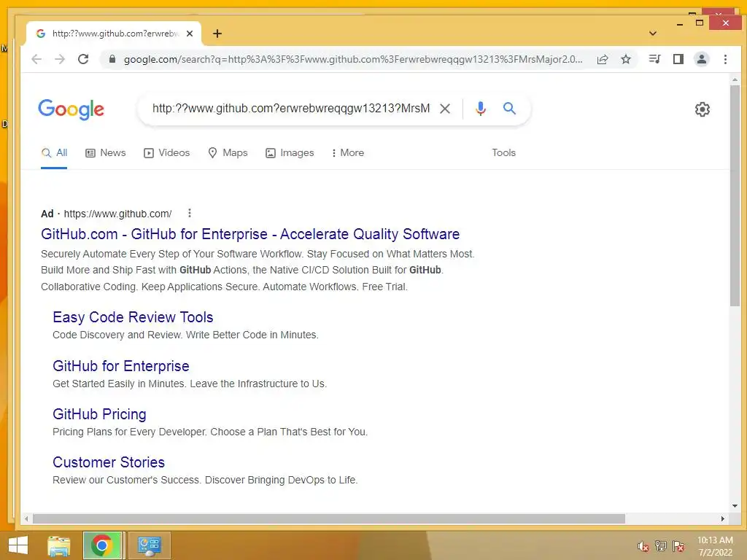Bookmark this page with the star
The width and height of the screenshot is (747, 560).
626,59
